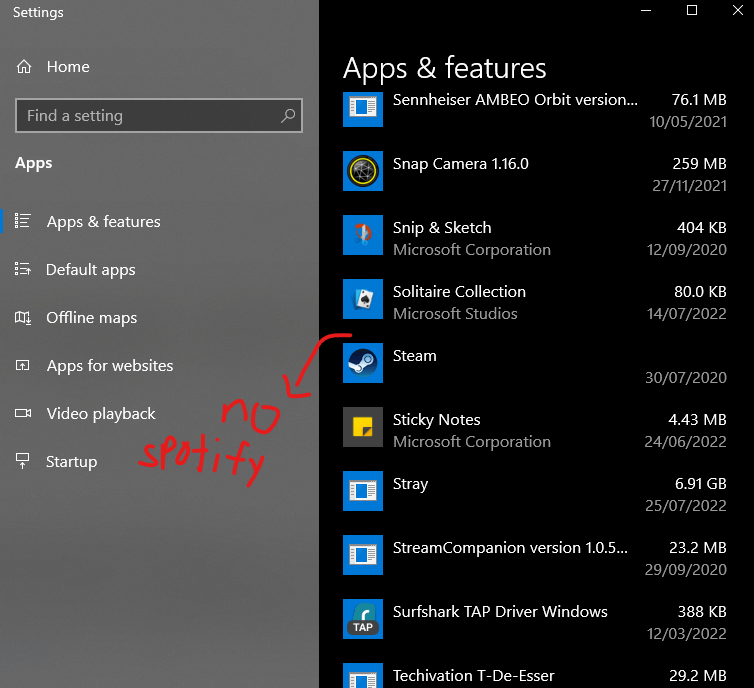Select Apps & features in sidebar
754x688 pixels.
click(x=103, y=222)
